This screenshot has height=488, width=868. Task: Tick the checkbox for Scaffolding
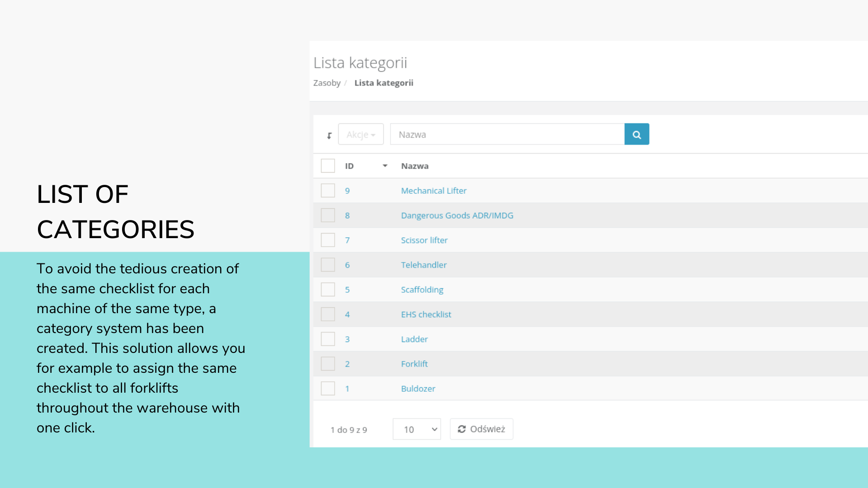point(328,290)
